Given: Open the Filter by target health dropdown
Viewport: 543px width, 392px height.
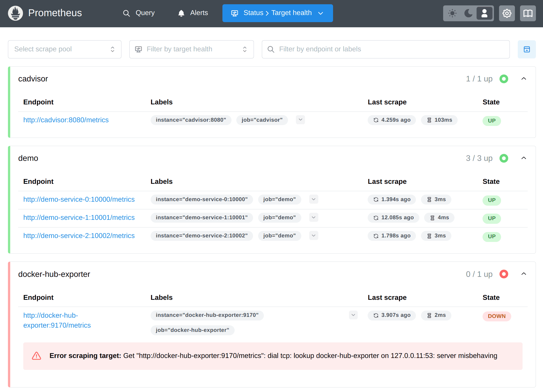Looking at the screenshot, I should 191,49.
